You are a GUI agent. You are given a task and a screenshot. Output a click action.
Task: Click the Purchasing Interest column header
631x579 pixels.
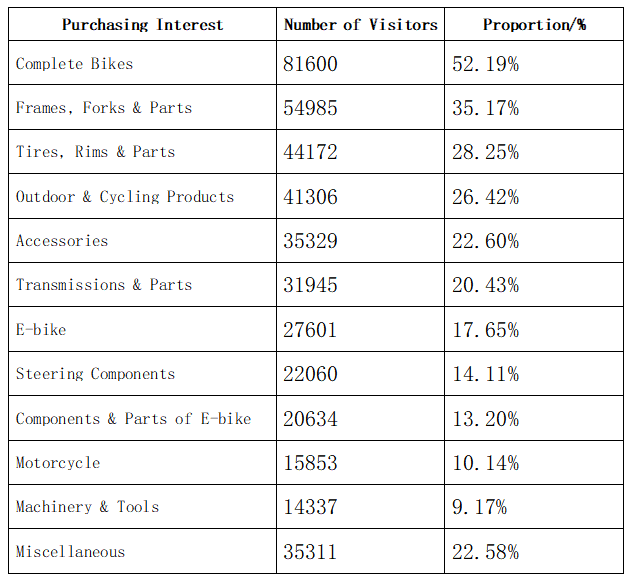143,24
